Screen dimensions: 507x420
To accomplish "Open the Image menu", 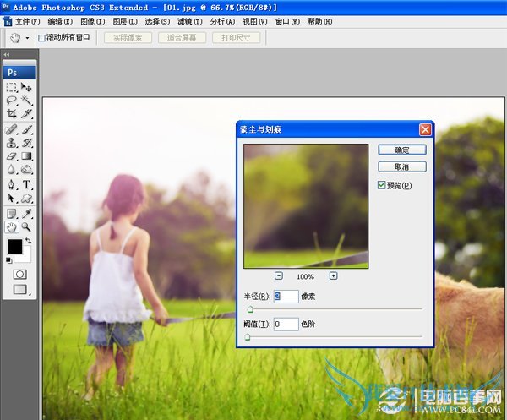I will pos(92,22).
